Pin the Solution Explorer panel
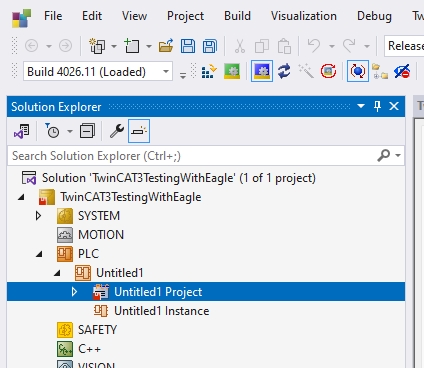This screenshot has height=368, width=424. point(377,107)
